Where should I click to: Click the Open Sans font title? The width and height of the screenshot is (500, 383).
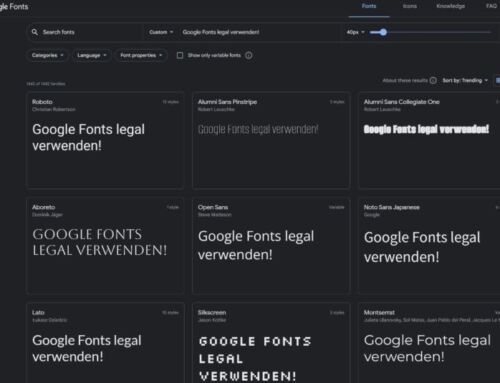pos(213,207)
